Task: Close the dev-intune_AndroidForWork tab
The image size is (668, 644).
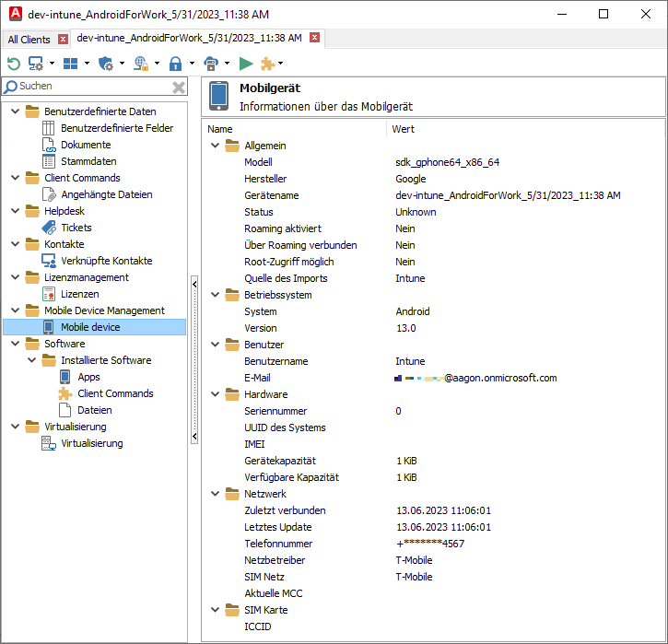Action: (315, 39)
